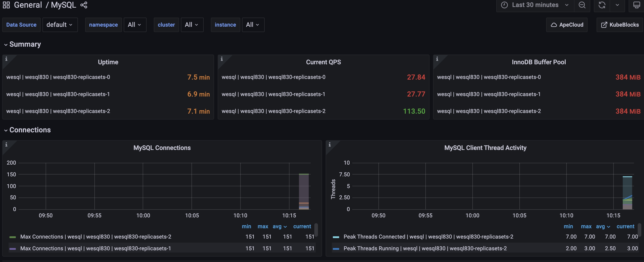Viewport: 644px width, 262px height.
Task: Open the dashboard grid icon
Action: 6,5
